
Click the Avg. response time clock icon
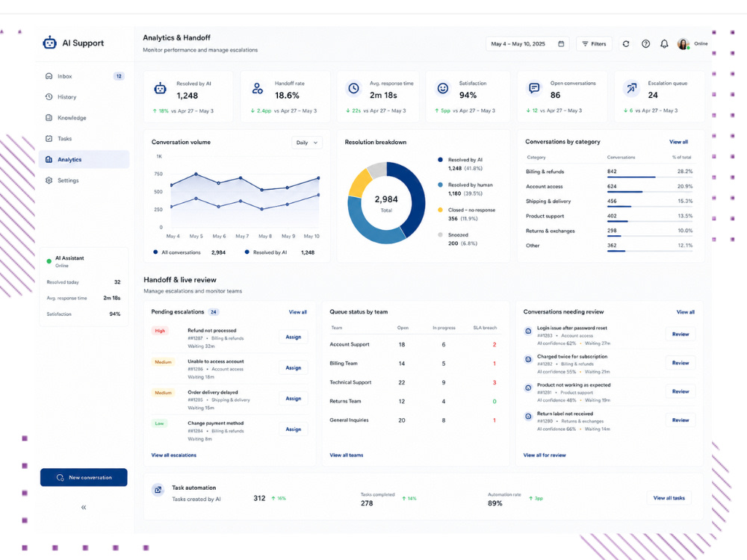coord(353,88)
